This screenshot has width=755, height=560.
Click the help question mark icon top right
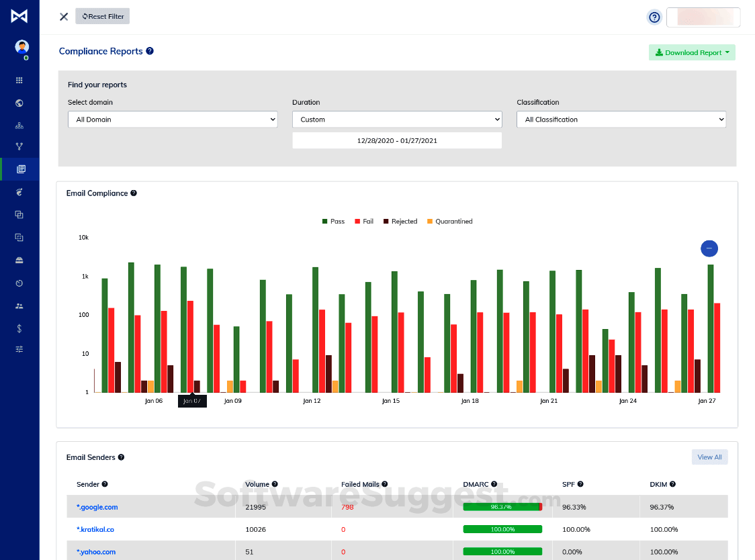pyautogui.click(x=654, y=17)
